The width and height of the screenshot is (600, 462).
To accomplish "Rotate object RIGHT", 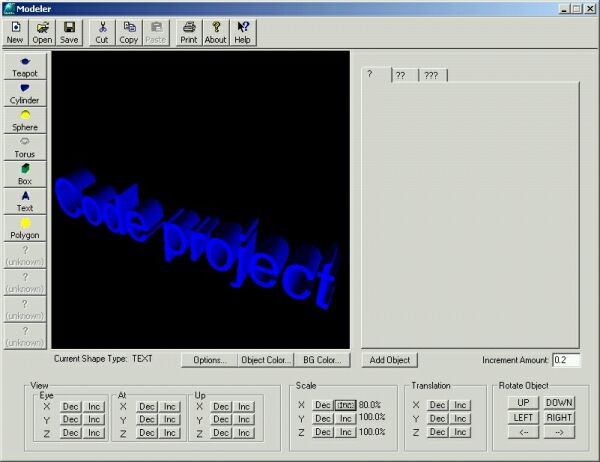I will pos(559,418).
